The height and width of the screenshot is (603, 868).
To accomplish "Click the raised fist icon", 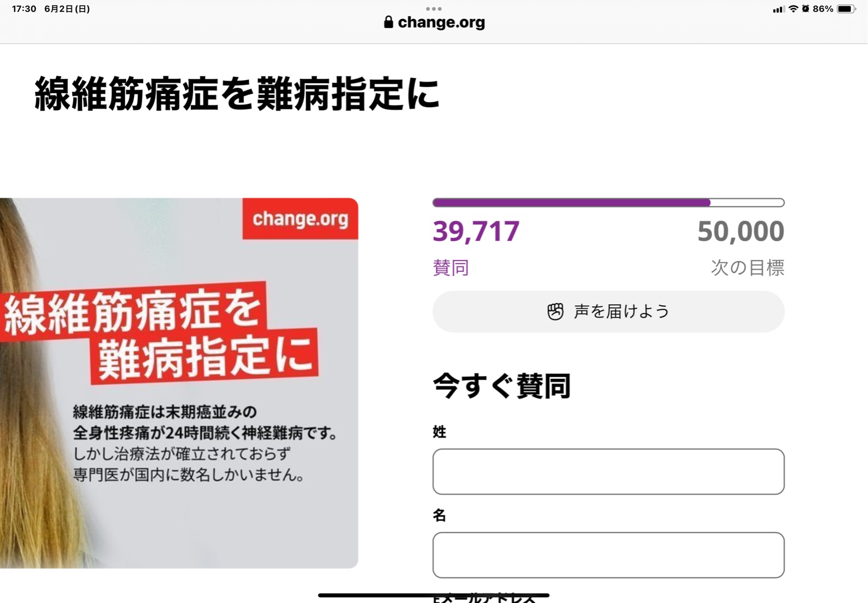I will 555,312.
